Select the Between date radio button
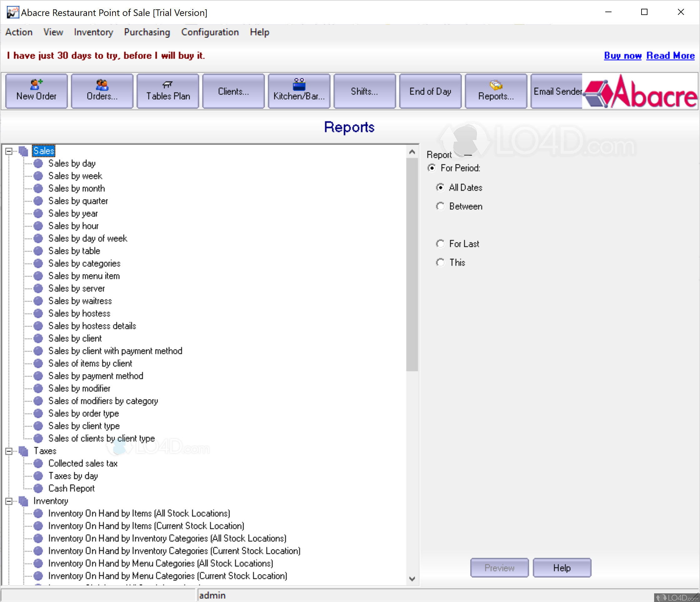Image resolution: width=700 pixels, height=602 pixels. click(440, 206)
